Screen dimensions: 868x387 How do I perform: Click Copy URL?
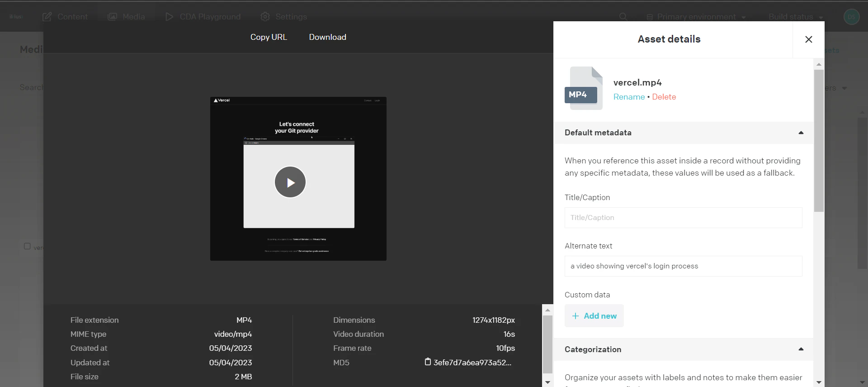(x=269, y=37)
